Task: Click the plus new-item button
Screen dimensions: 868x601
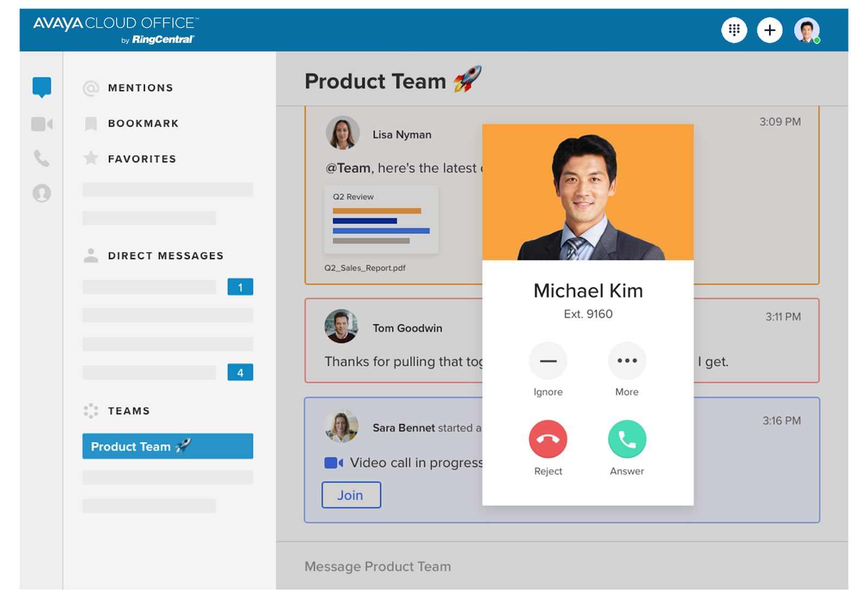Action: [769, 30]
